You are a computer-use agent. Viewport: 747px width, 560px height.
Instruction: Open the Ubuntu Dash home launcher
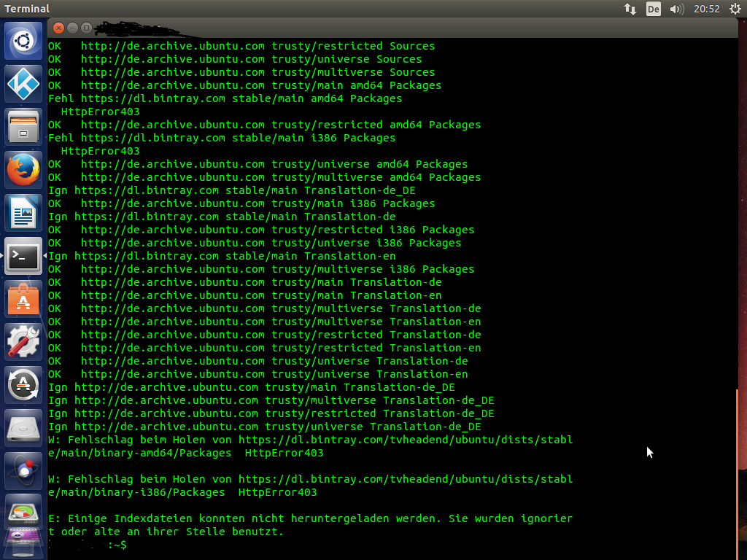[23, 41]
